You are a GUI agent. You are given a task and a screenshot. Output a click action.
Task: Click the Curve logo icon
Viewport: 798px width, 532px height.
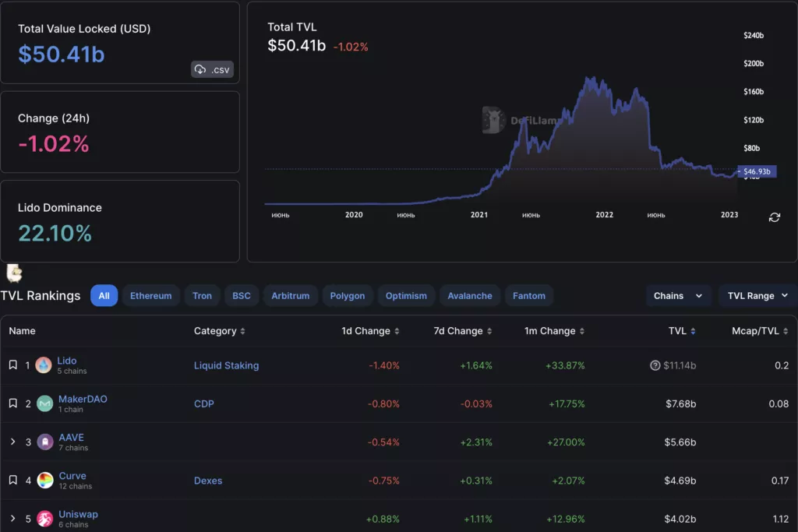tap(45, 481)
